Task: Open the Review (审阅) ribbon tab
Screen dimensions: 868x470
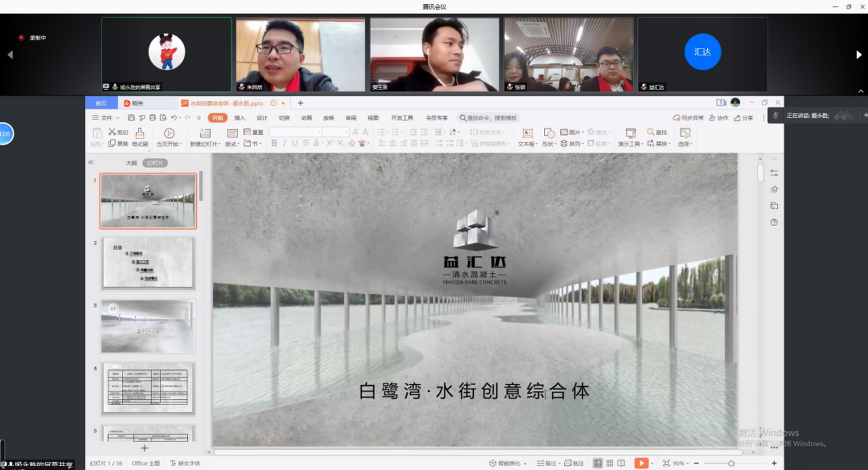Action: click(351, 117)
